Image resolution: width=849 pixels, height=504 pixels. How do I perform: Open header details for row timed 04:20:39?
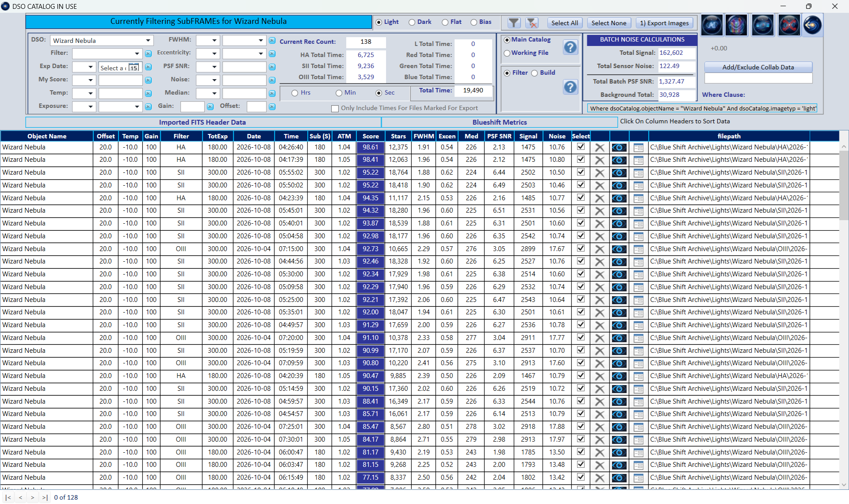coord(638,376)
